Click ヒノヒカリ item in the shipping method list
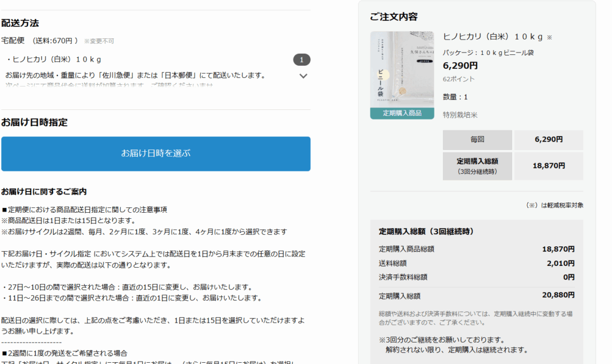612x364 pixels. [56, 59]
